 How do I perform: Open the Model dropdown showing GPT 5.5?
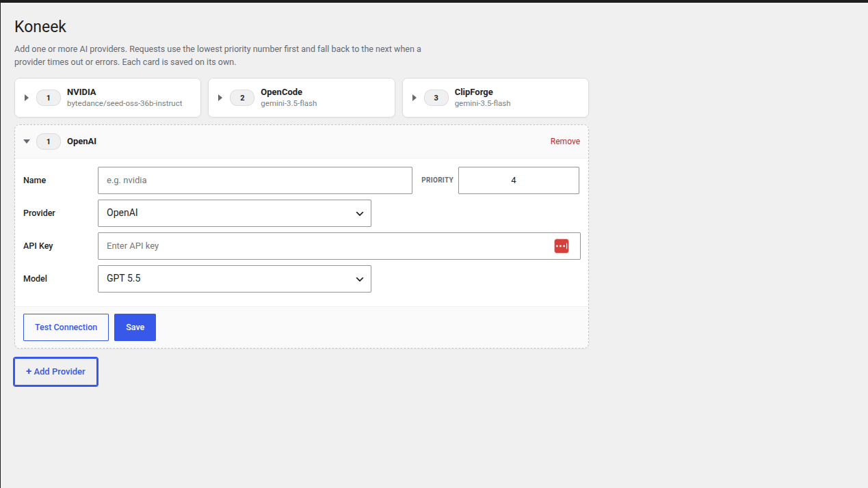coord(235,279)
